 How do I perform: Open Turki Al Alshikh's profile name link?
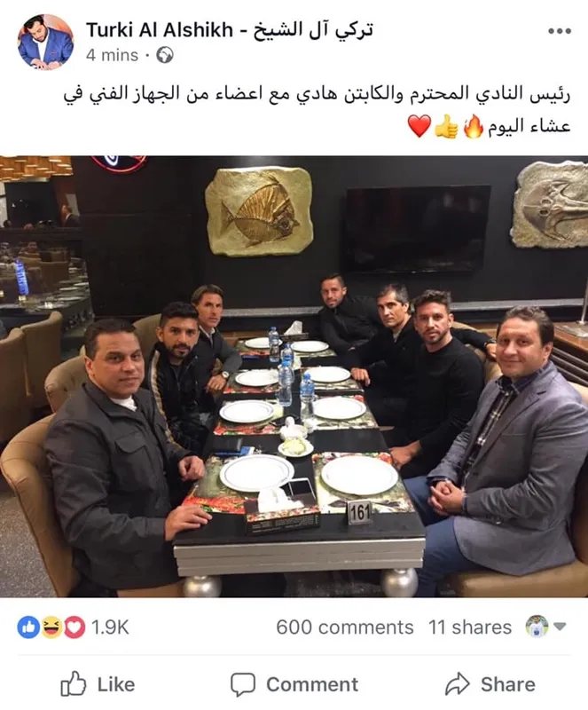(230, 30)
